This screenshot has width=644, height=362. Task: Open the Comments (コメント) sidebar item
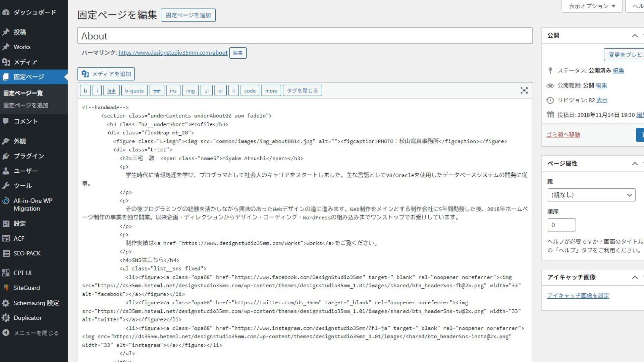click(x=25, y=121)
